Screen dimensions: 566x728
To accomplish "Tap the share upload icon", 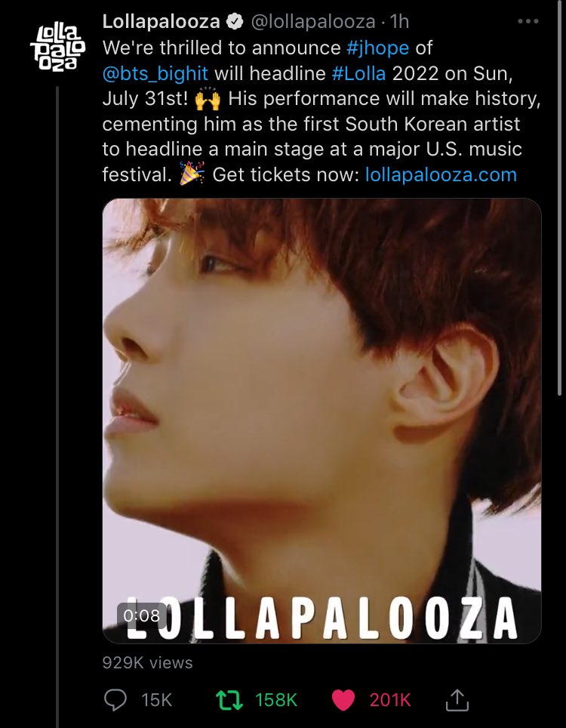I will (x=457, y=699).
